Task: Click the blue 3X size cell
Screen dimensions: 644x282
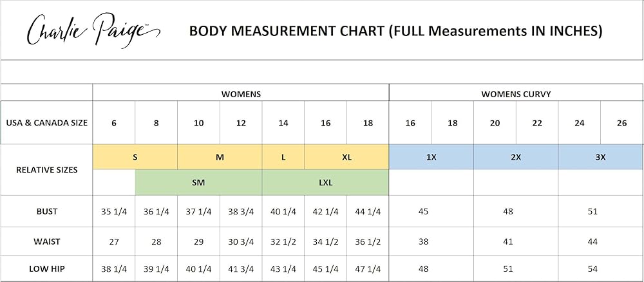Action: point(600,157)
